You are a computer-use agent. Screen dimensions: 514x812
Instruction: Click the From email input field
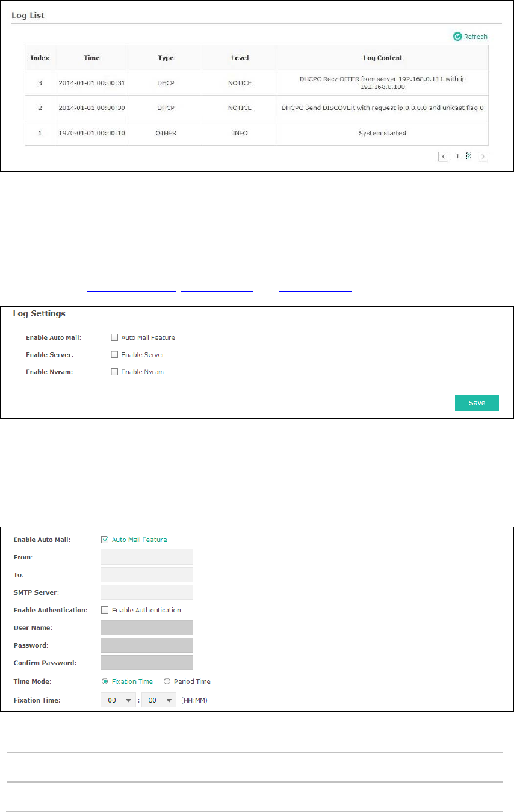tap(147, 557)
